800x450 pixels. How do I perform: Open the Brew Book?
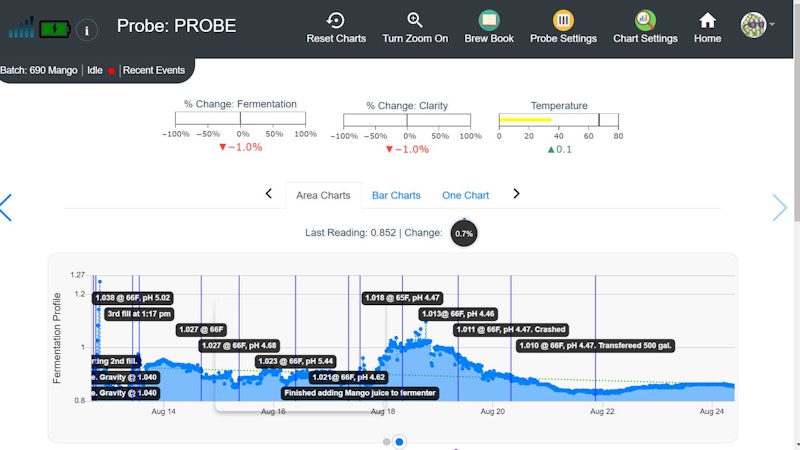[x=489, y=20]
